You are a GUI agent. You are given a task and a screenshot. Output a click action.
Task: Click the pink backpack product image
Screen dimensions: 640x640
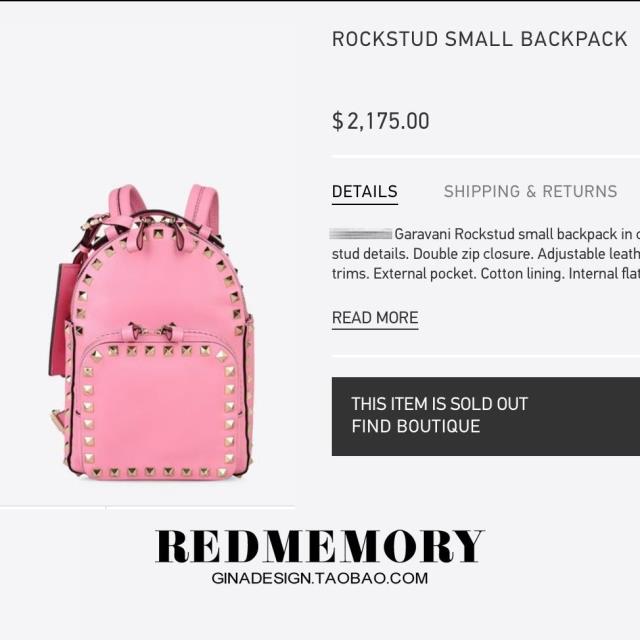tap(151, 331)
